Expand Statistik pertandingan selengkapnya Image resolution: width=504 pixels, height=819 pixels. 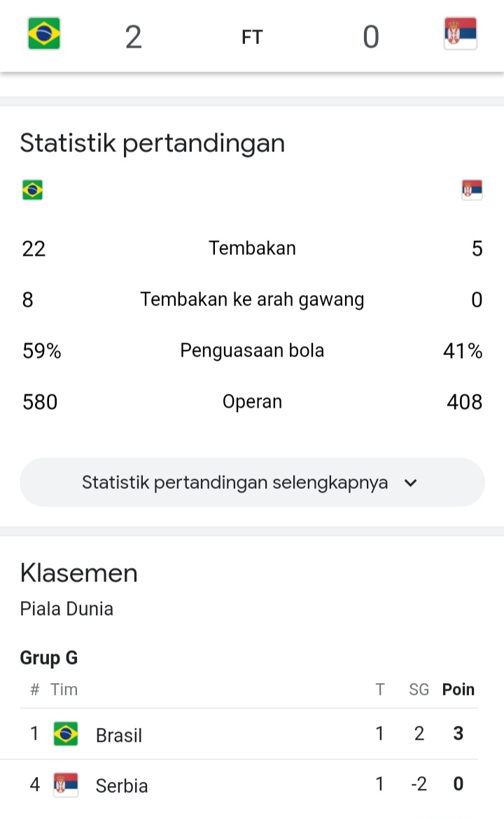click(252, 482)
